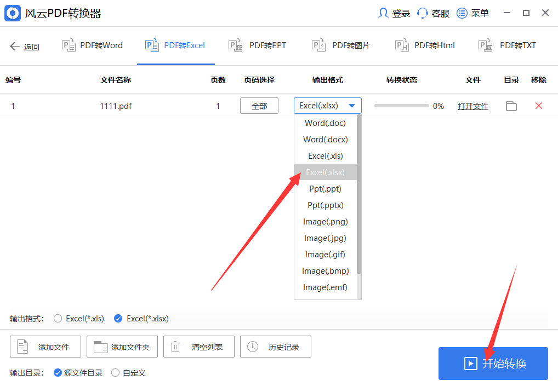
Task: Click the PDF转图片 tab icon
Action: [318, 45]
